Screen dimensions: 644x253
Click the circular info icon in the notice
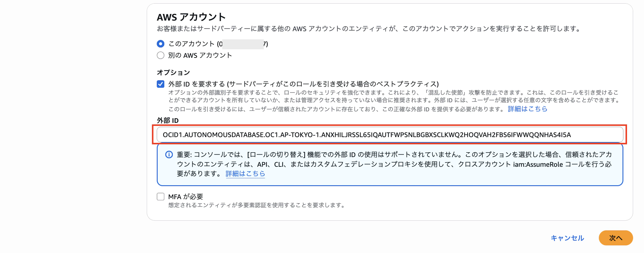click(x=169, y=155)
